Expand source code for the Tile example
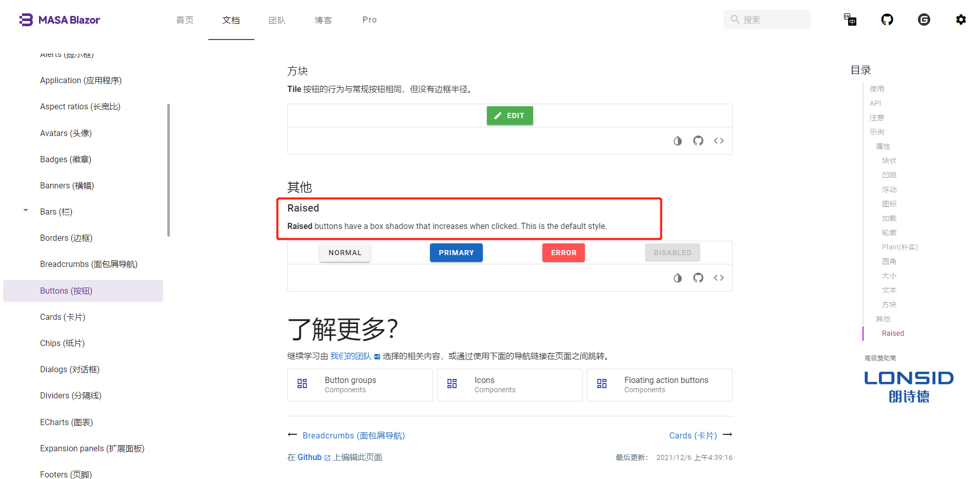This screenshot has width=980, height=479. (x=718, y=140)
